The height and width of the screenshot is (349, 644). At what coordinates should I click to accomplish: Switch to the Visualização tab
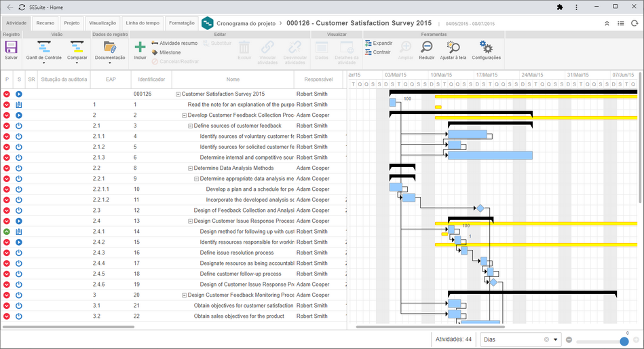pyautogui.click(x=102, y=23)
